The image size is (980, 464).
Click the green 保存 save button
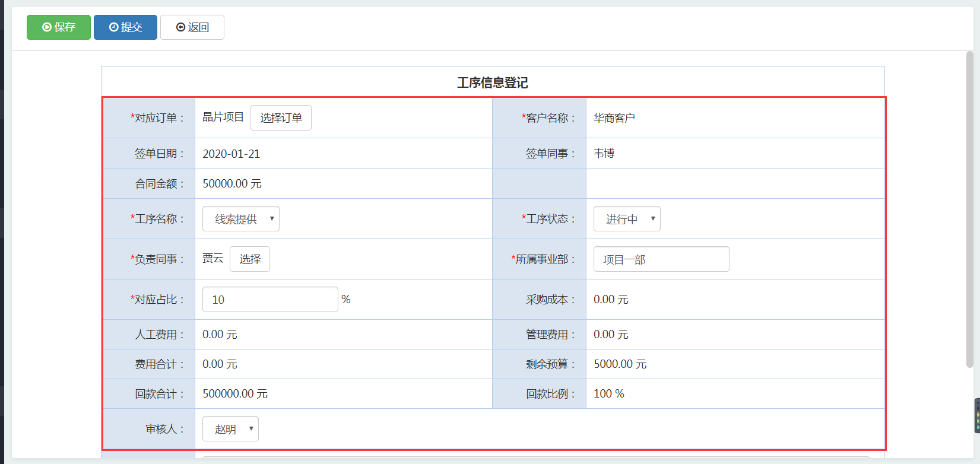pyautogui.click(x=58, y=27)
